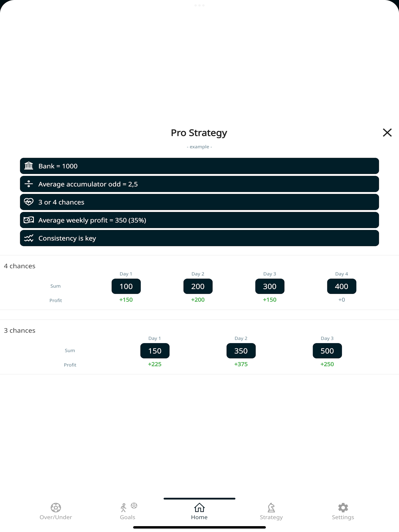Click Day 1 sum 100 in 4 chances
The image size is (399, 532).
coord(126,286)
